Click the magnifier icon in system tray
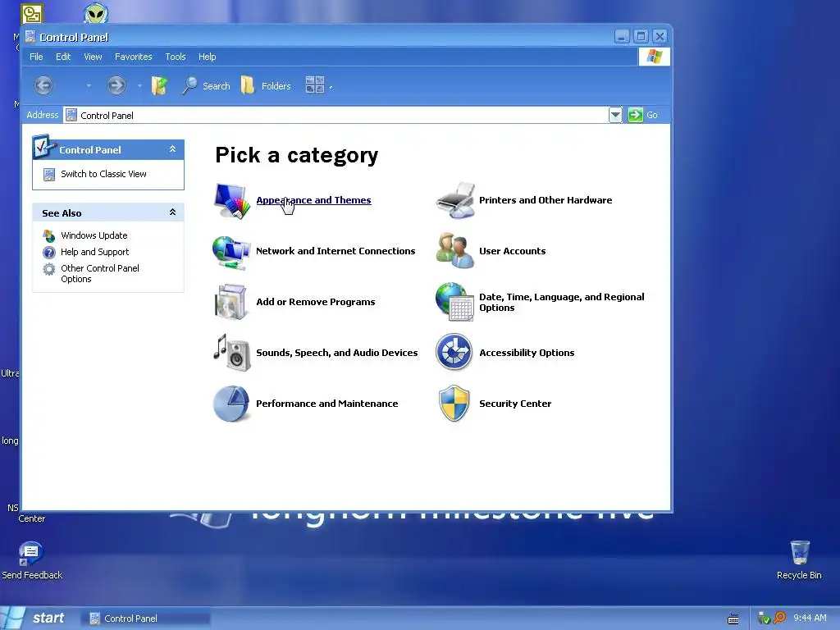 (x=780, y=619)
